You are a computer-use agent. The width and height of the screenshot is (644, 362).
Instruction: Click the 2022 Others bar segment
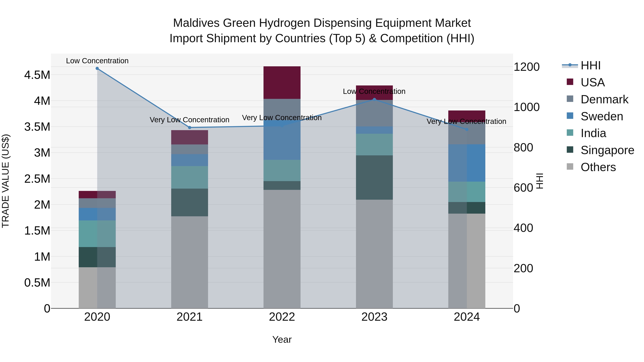click(x=282, y=249)
